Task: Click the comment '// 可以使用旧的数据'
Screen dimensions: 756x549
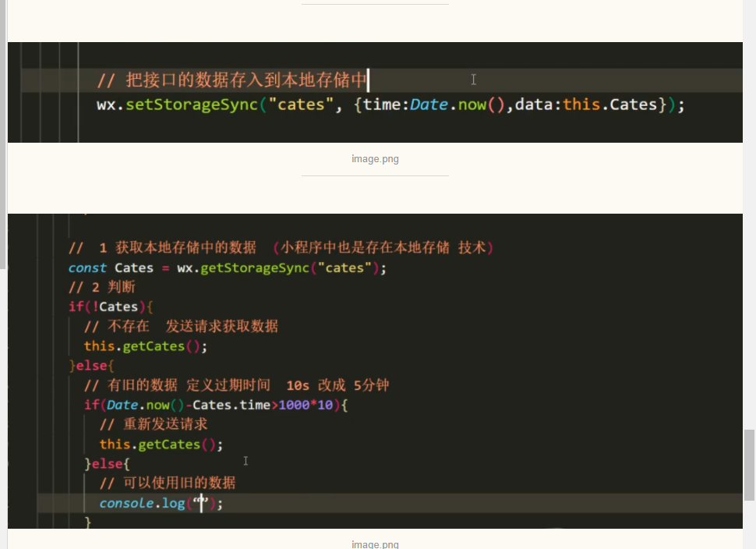Action: click(x=168, y=483)
